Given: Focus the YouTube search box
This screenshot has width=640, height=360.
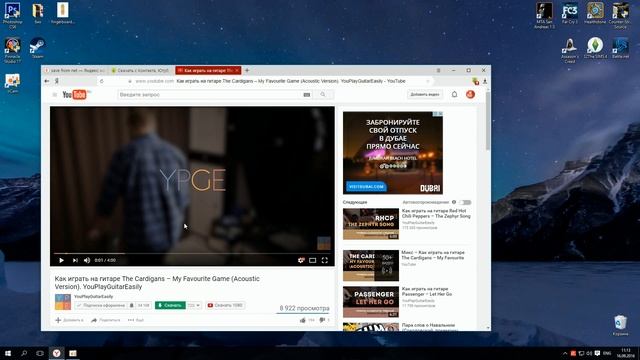Looking at the screenshot, I should click(210, 95).
